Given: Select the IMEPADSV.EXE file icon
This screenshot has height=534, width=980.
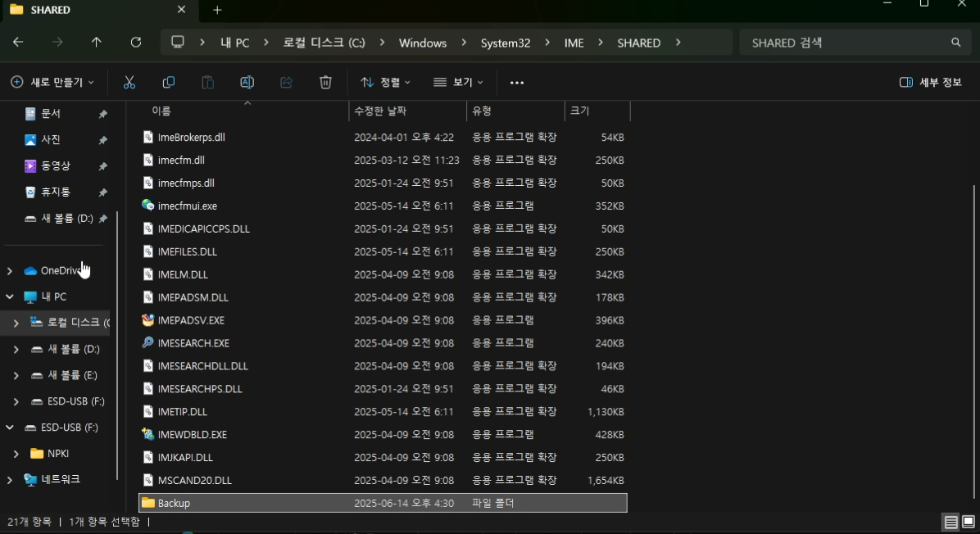Looking at the screenshot, I should (147, 320).
